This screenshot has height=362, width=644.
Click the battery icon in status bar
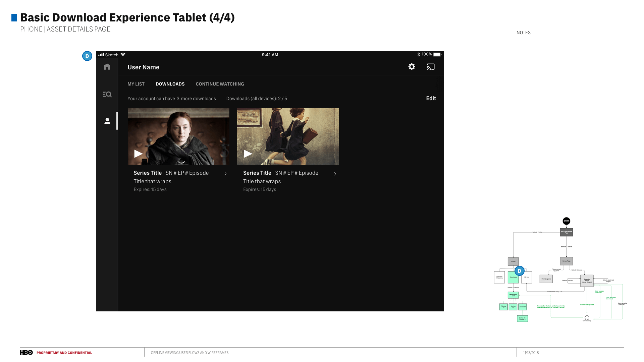coord(437,54)
